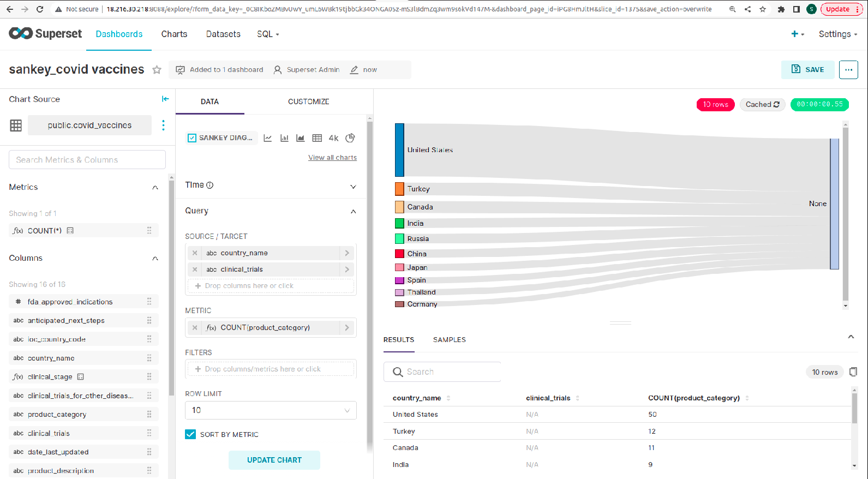Select the line chart type icon
The height and width of the screenshot is (479, 868).
click(x=268, y=138)
